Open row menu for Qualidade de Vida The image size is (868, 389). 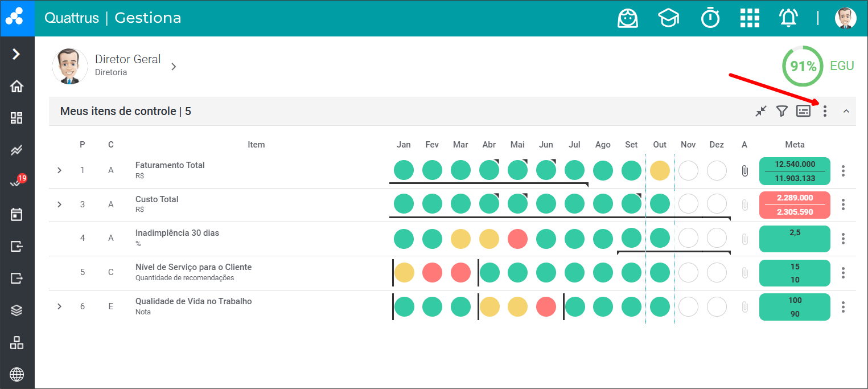[843, 307]
